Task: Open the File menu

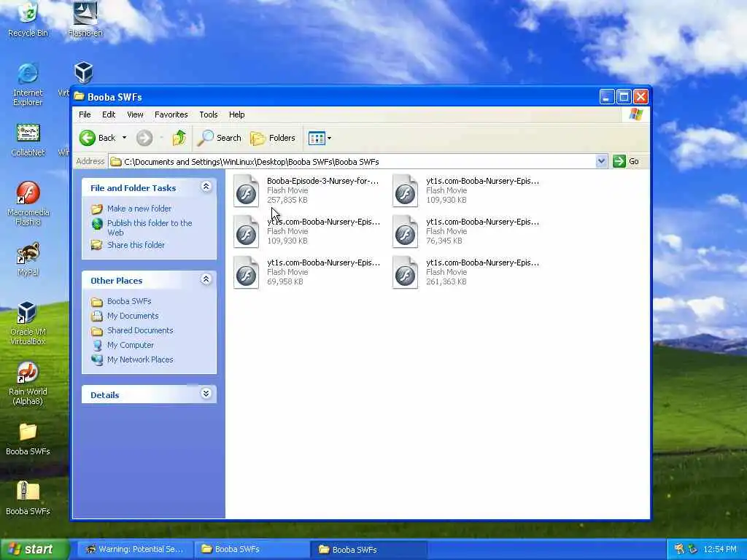Action: pos(85,114)
